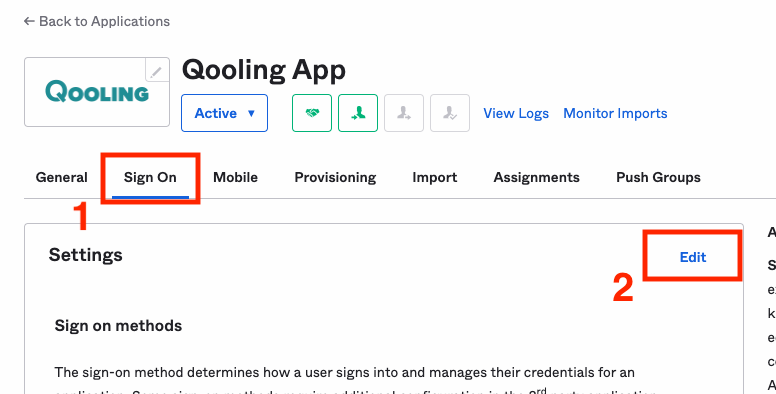The image size is (776, 394).
Task: Click the Sign on methods heading
Action: 118,326
